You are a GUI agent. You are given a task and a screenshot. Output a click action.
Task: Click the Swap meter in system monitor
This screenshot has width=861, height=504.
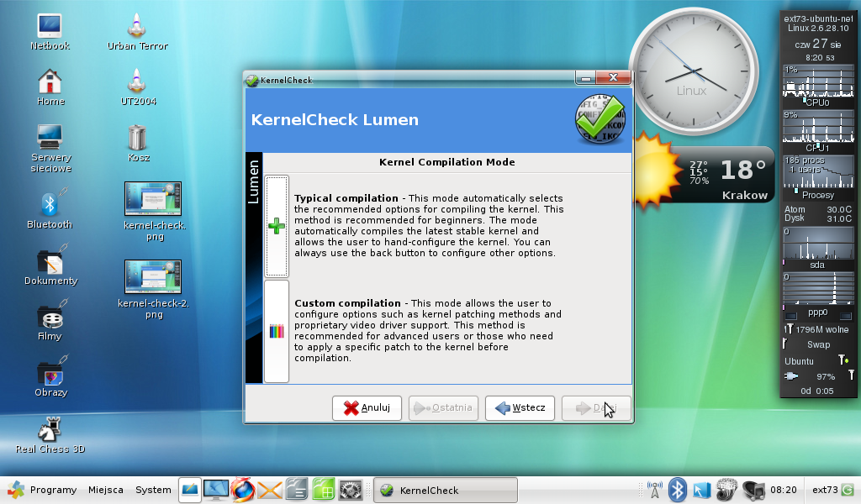click(818, 344)
